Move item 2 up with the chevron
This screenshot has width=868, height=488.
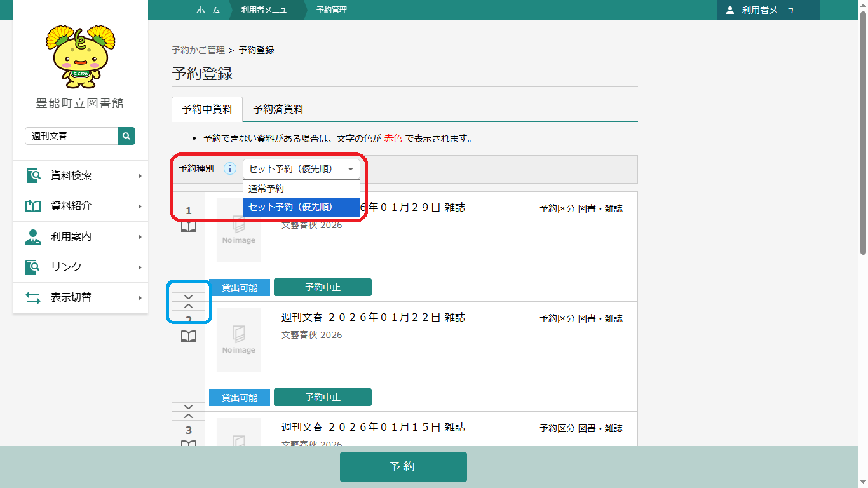189,306
